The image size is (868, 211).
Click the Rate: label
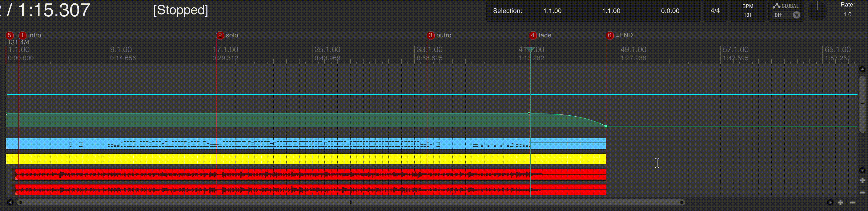pyautogui.click(x=847, y=5)
